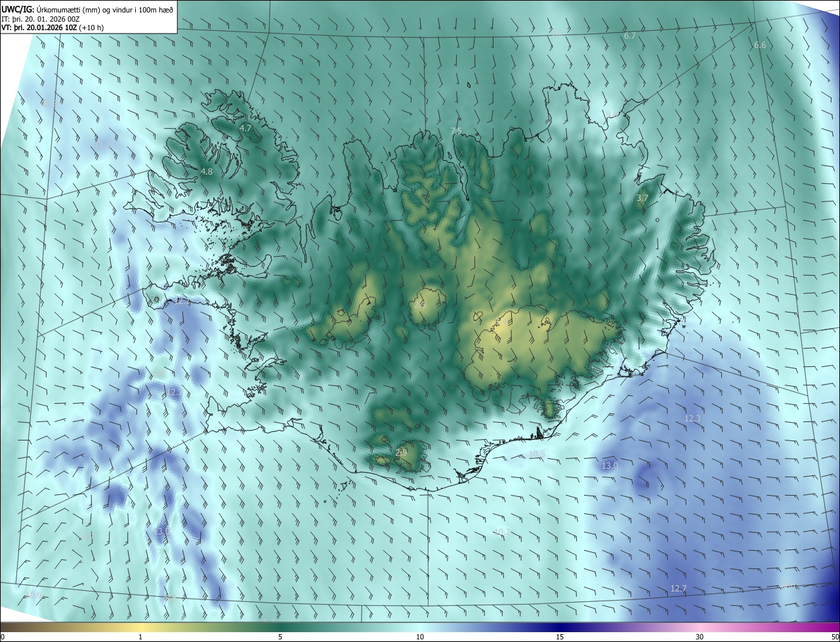Click the 10.5 value off the south coast
This screenshot has width=840, height=642.
[x=537, y=454]
